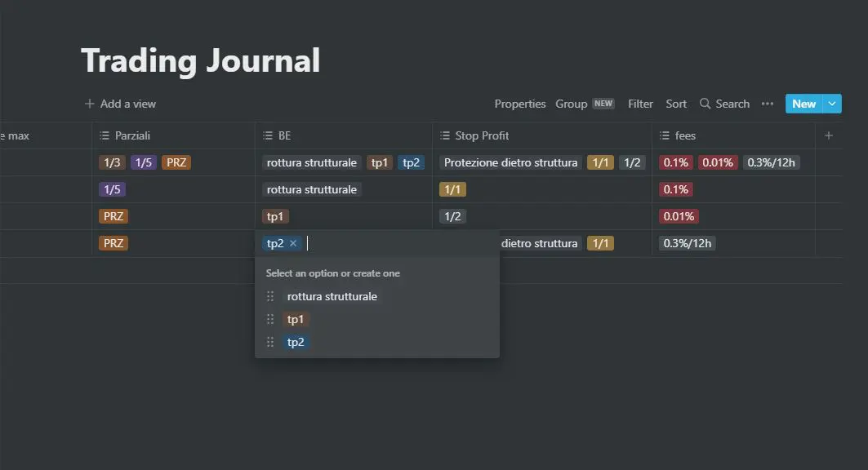
Task: Expand the New button dropdown arrow
Action: pyautogui.click(x=832, y=104)
